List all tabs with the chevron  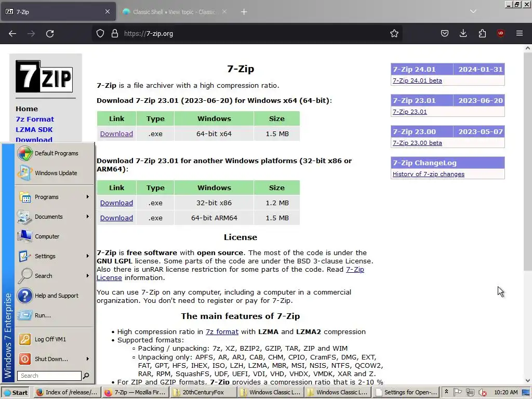coord(473,11)
